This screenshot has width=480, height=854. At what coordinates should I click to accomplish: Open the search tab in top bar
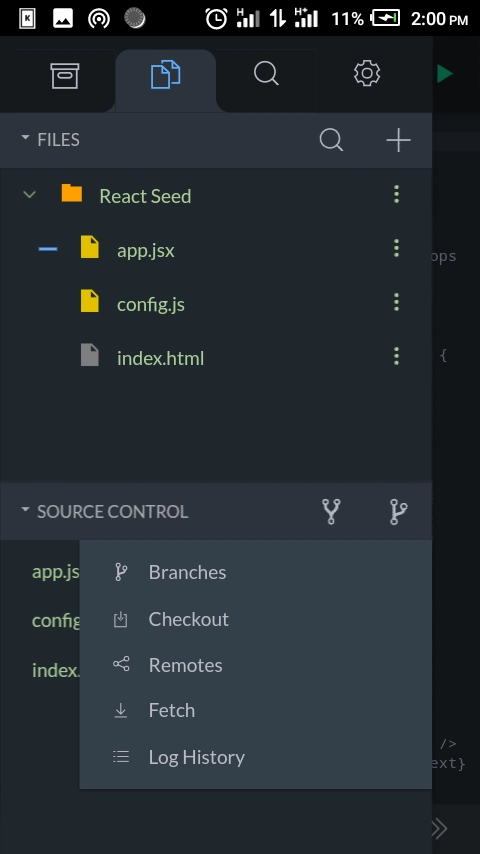[266, 74]
